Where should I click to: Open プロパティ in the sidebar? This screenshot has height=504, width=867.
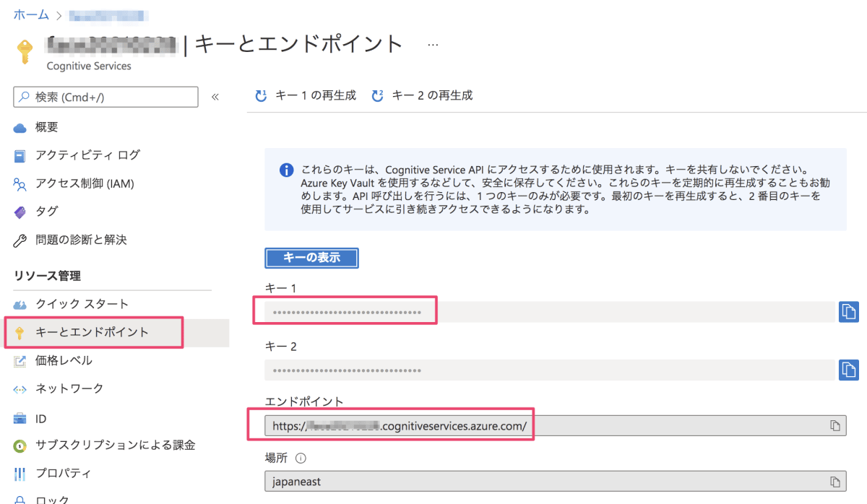click(64, 474)
